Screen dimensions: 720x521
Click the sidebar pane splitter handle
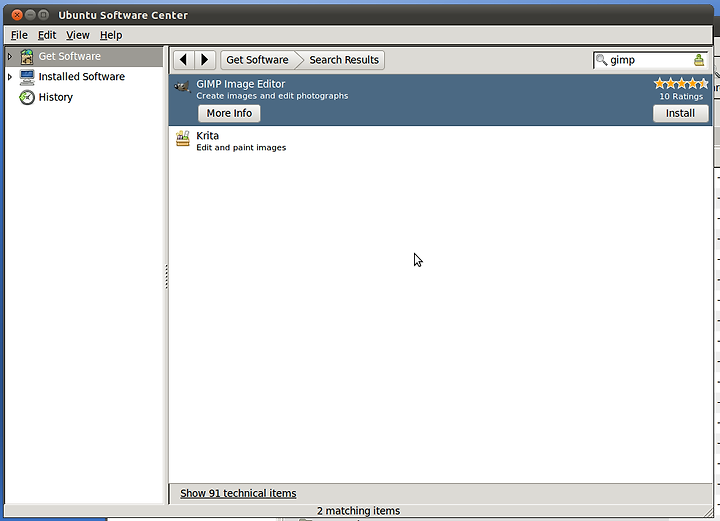(166, 277)
